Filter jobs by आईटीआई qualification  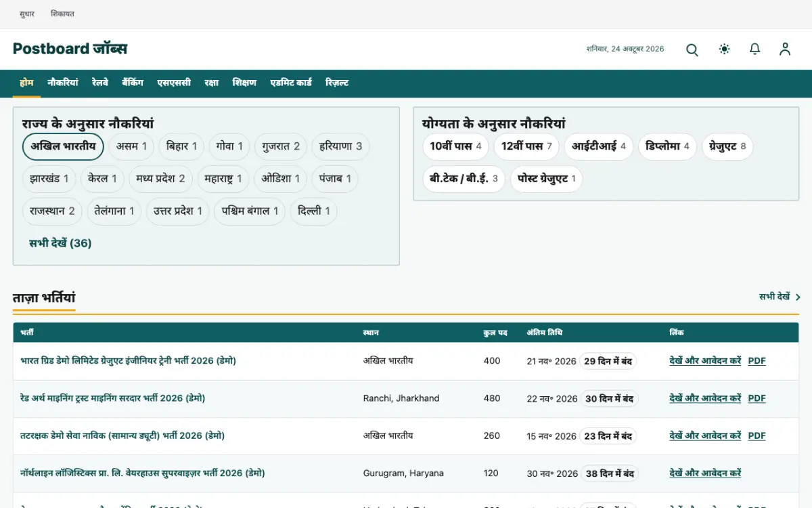(599, 146)
